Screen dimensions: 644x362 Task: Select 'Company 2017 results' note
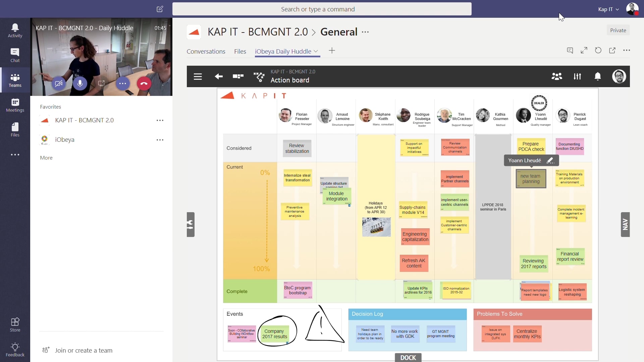coord(275,334)
